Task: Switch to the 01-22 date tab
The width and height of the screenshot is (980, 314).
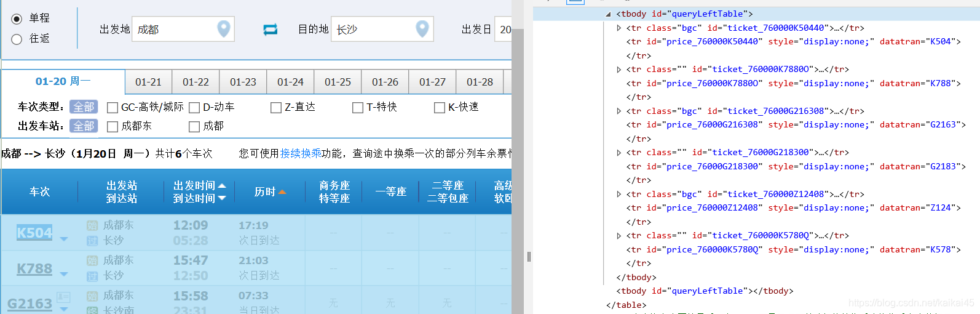Action: coord(196,82)
